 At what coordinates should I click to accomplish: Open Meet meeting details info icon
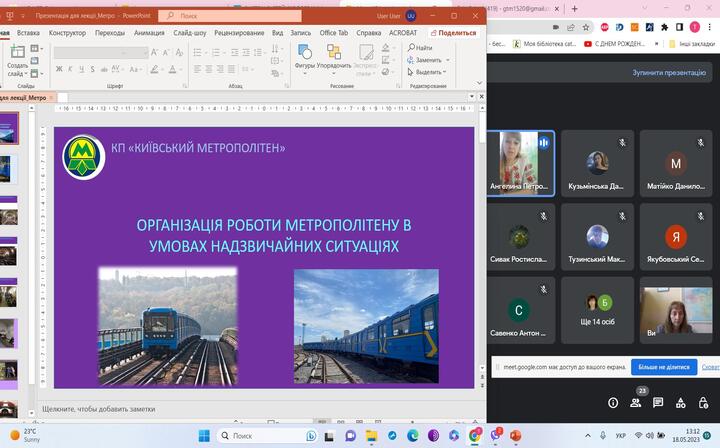click(x=613, y=403)
